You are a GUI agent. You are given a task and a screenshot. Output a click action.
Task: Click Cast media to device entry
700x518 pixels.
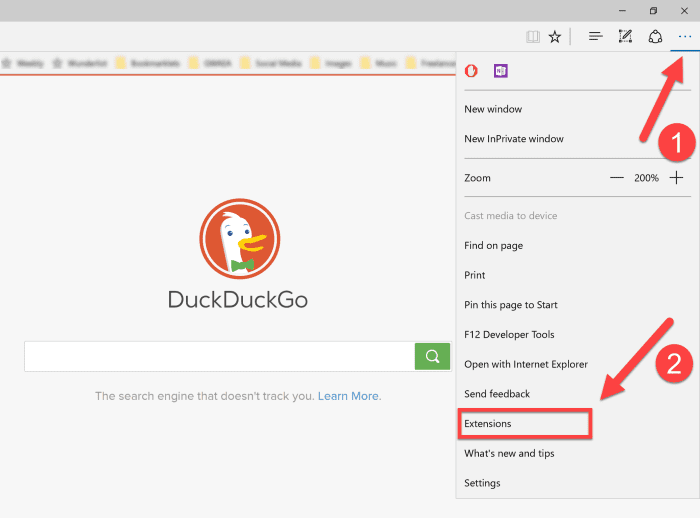coord(510,216)
